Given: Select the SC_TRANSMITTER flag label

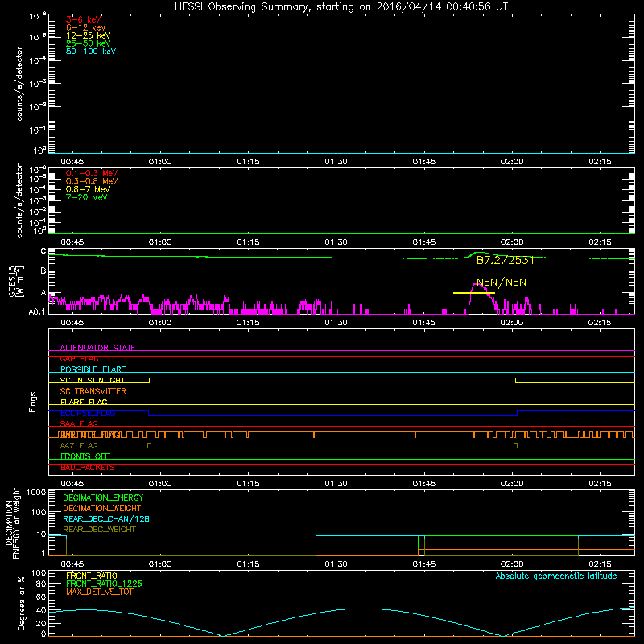Looking at the screenshot, I should (93, 391).
